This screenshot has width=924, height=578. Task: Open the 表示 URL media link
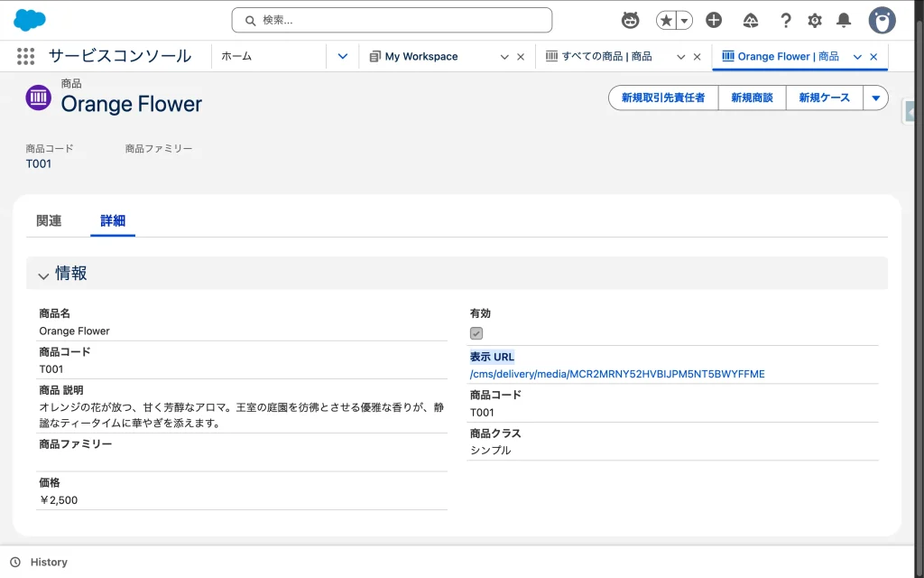point(617,374)
